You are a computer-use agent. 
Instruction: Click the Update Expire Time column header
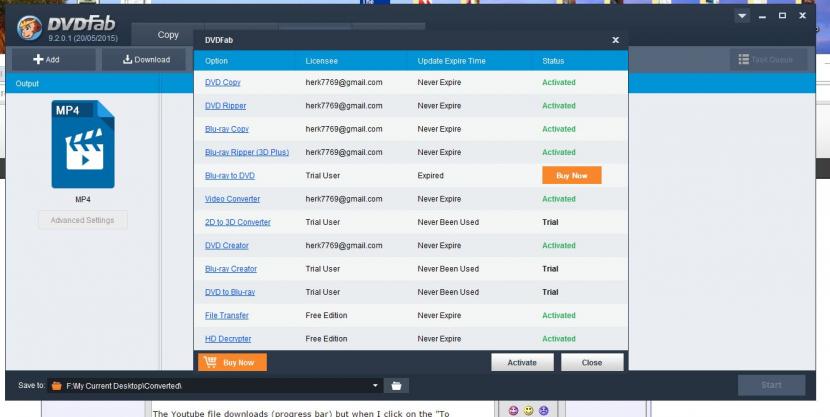click(452, 61)
